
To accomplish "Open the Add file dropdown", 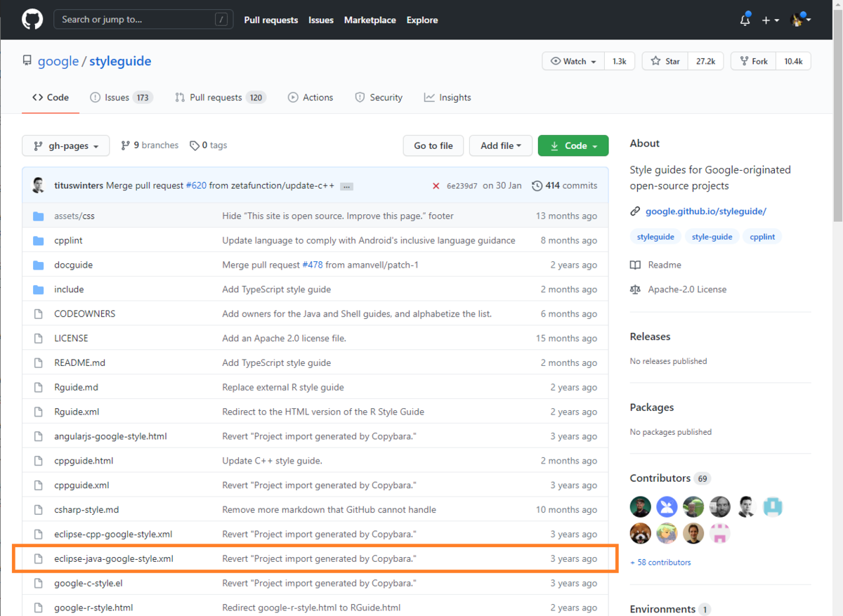I will click(500, 145).
